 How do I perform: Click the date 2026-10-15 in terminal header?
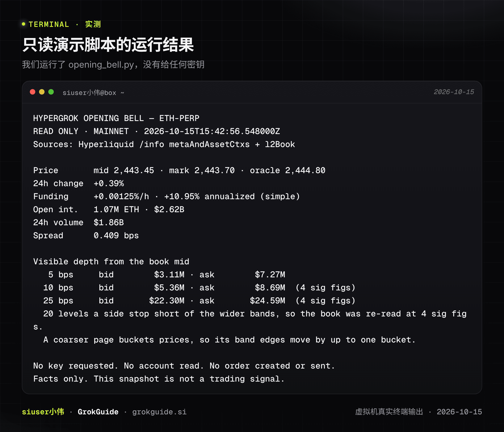[x=454, y=92]
